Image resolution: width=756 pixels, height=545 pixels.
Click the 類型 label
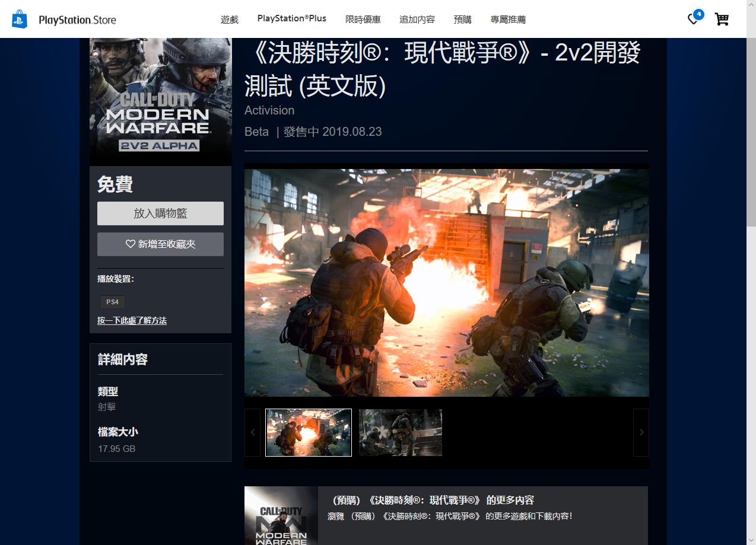coord(108,392)
